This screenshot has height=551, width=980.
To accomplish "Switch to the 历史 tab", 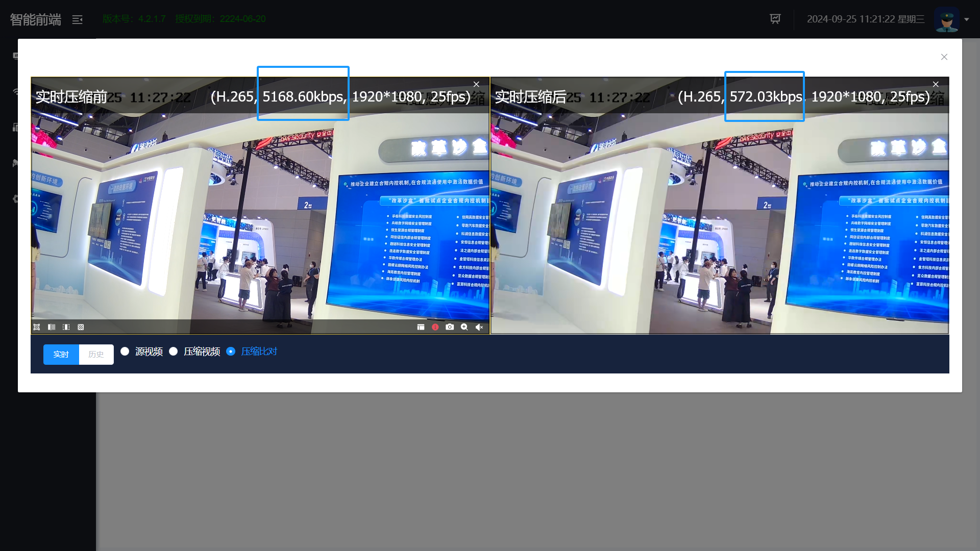I will coord(96,355).
